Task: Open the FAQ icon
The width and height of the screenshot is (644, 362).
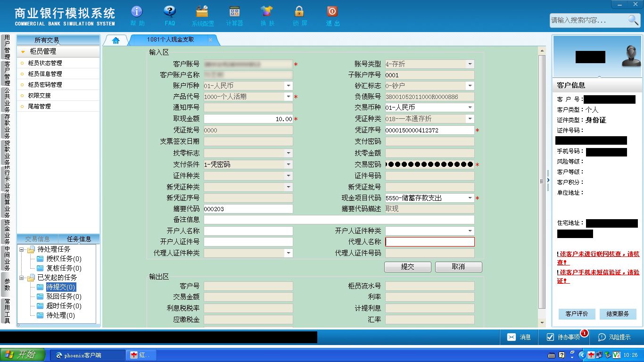Action: click(170, 16)
